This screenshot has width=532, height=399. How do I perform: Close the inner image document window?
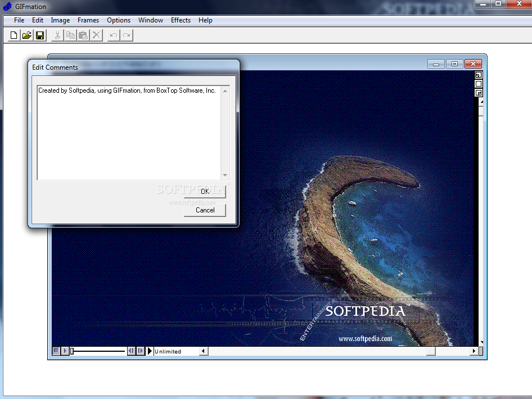[474, 64]
